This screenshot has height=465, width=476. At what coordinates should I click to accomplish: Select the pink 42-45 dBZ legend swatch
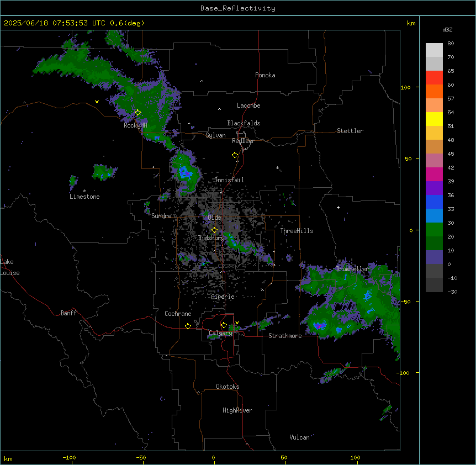[434, 161]
